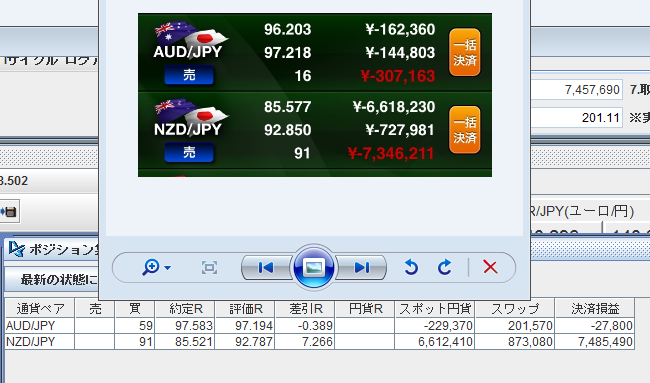Select the NZD/JPY row in position table
The width and height of the screenshot is (650, 383).
(320, 342)
